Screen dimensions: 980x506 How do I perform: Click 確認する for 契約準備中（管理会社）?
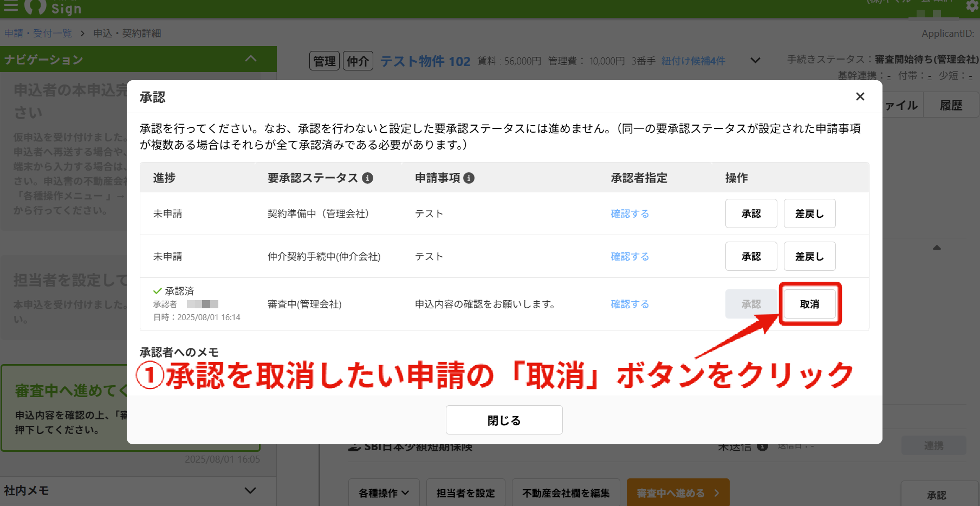click(x=629, y=213)
